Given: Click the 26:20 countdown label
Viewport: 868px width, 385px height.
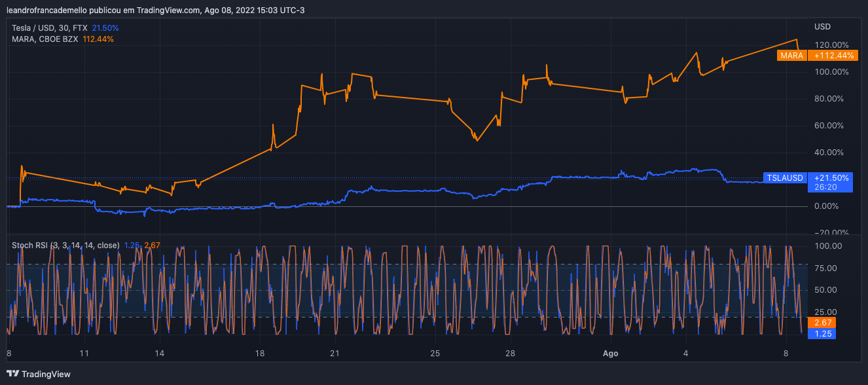Looking at the screenshot, I should [825, 187].
